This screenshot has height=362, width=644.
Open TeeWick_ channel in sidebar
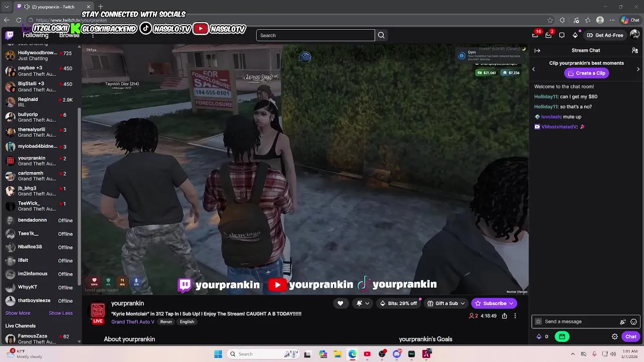[39, 206]
